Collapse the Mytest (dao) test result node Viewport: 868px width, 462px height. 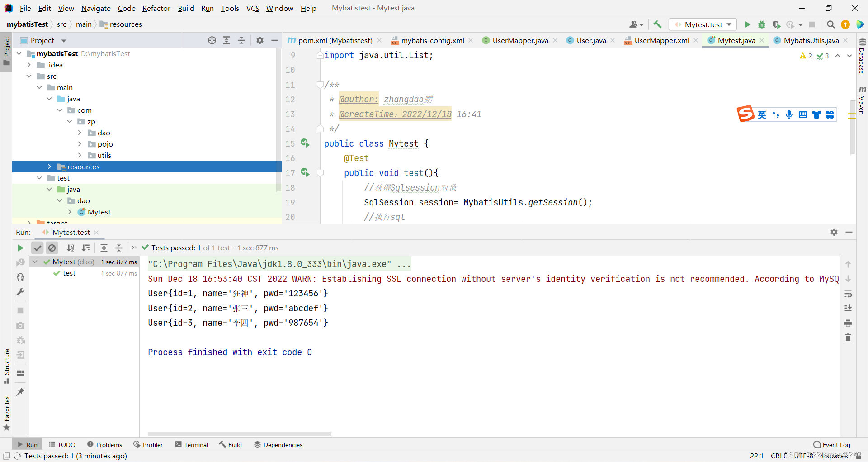[35, 262]
